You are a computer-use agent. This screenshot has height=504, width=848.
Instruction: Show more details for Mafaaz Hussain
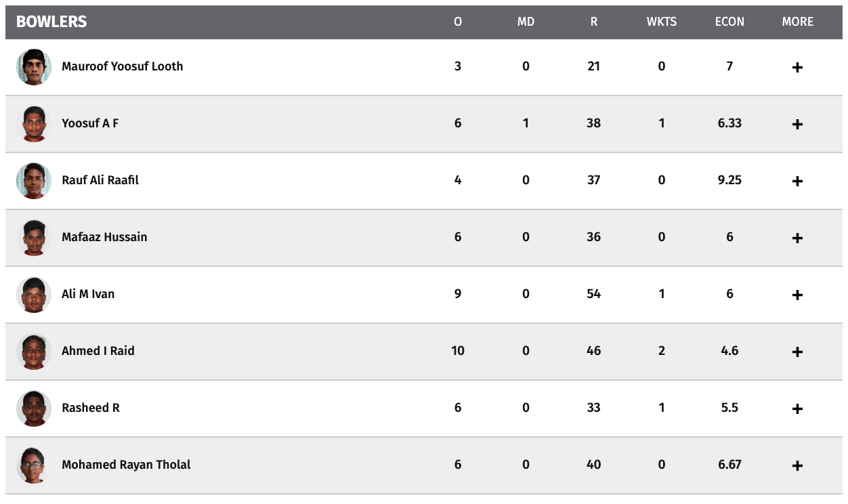797,238
